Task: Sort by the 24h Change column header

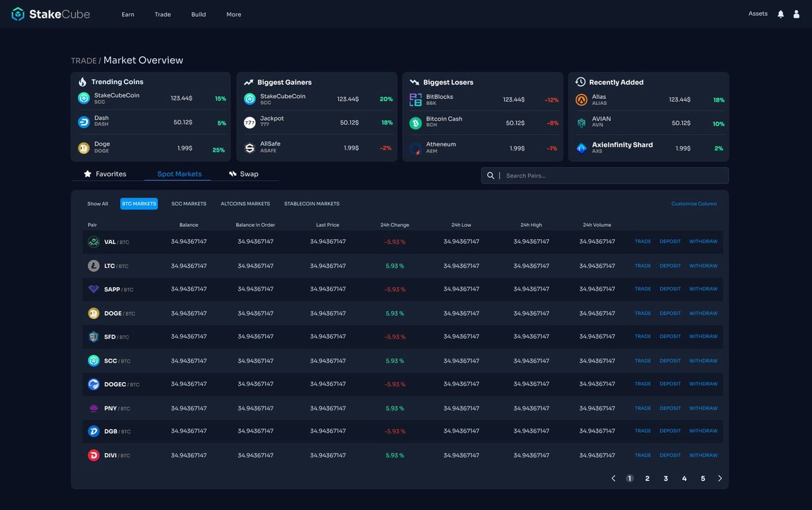Action: 395,225
